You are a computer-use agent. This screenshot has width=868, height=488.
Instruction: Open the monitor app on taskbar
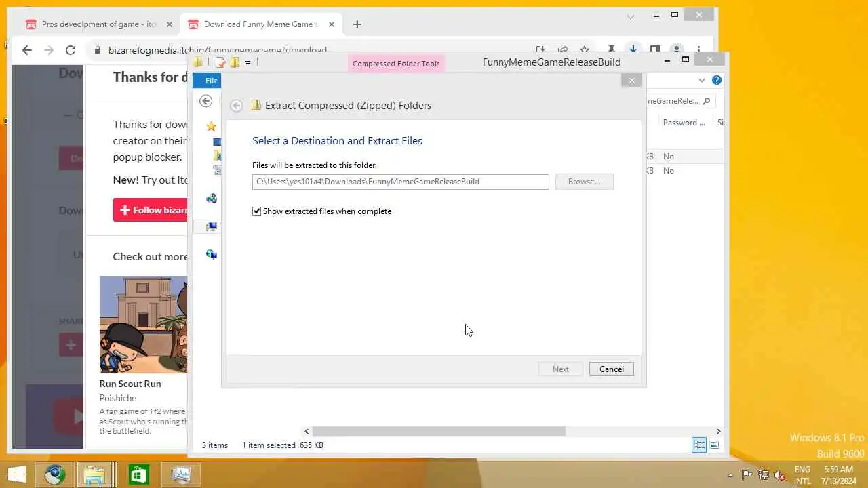(180, 474)
